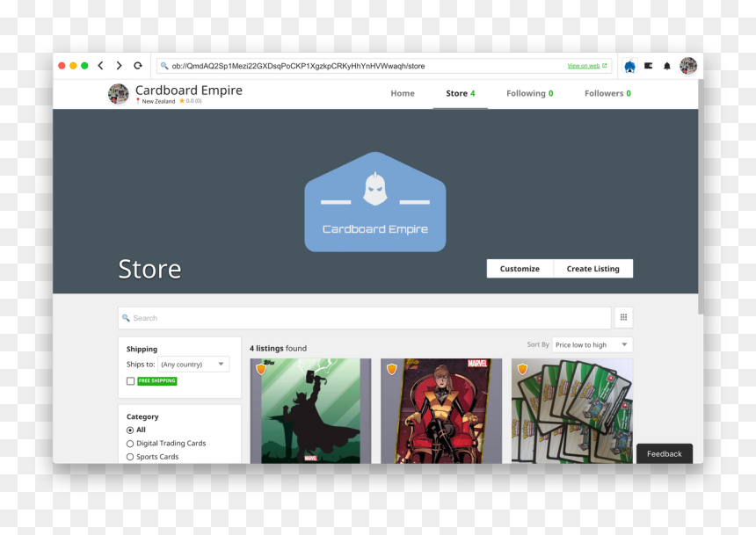Open Sort By Price low to high dropdown
This screenshot has width=756, height=535.
pos(592,344)
